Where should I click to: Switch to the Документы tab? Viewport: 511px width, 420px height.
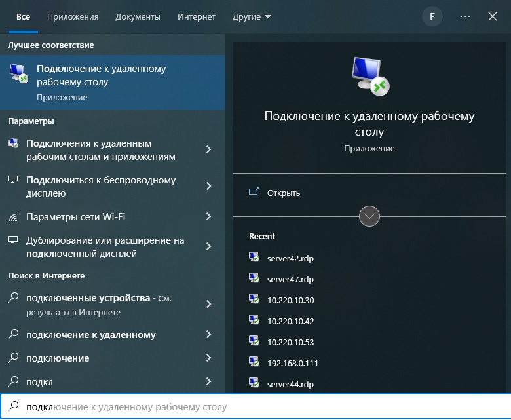tap(138, 17)
